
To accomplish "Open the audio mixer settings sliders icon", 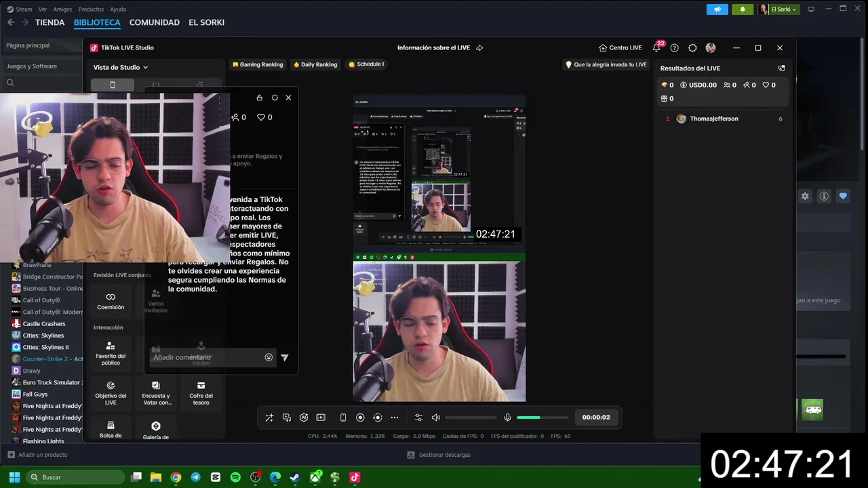I will point(418,418).
